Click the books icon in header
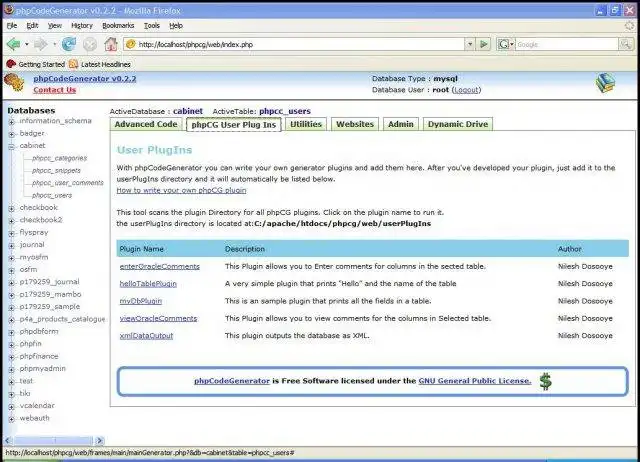The image size is (640, 462). (x=605, y=83)
